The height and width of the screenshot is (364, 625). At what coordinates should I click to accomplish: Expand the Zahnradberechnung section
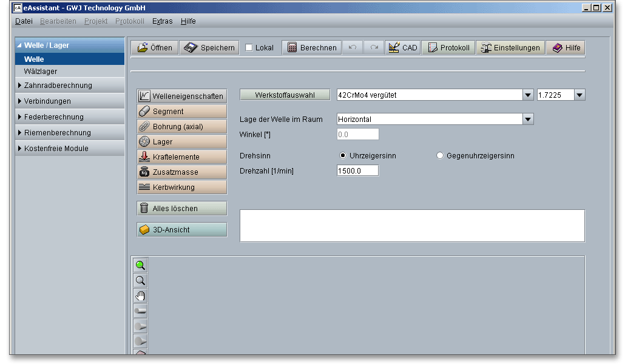58,86
